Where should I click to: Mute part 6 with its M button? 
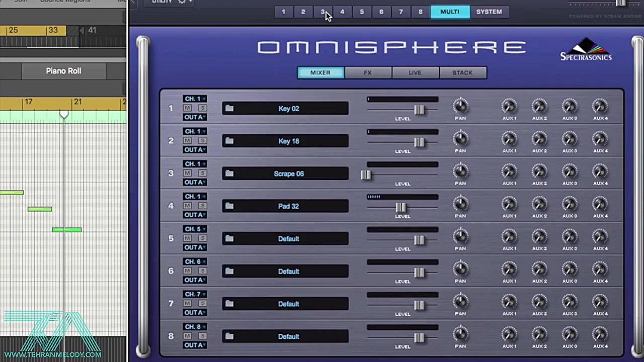click(187, 271)
